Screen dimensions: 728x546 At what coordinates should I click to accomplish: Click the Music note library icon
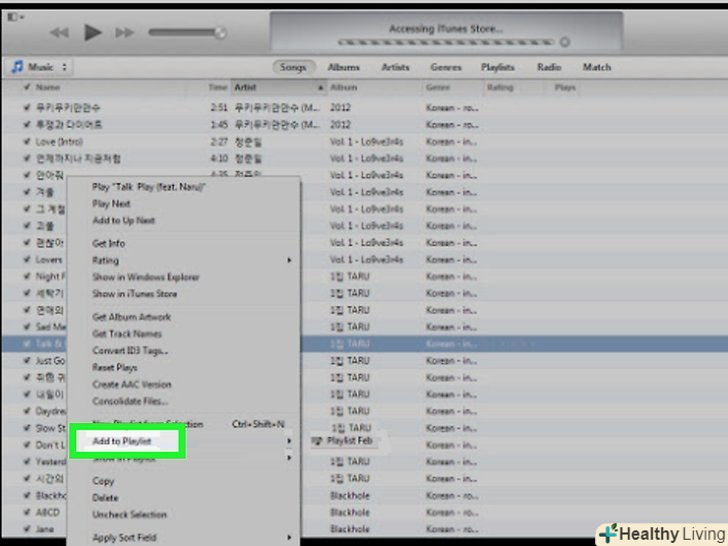(17, 67)
